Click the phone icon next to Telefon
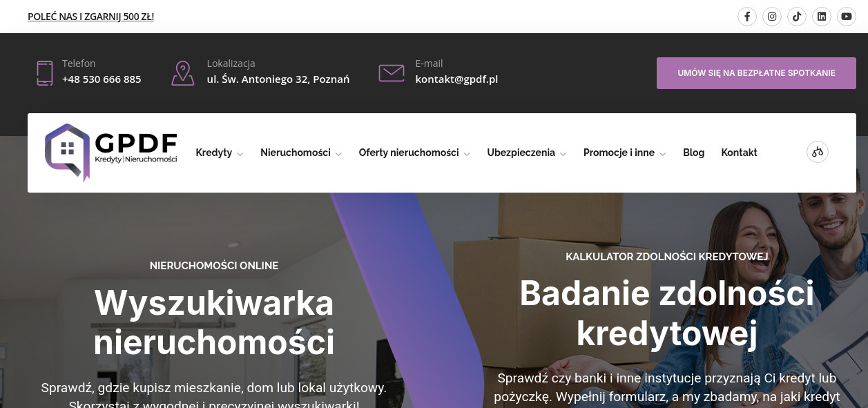The image size is (868, 408). (45, 72)
